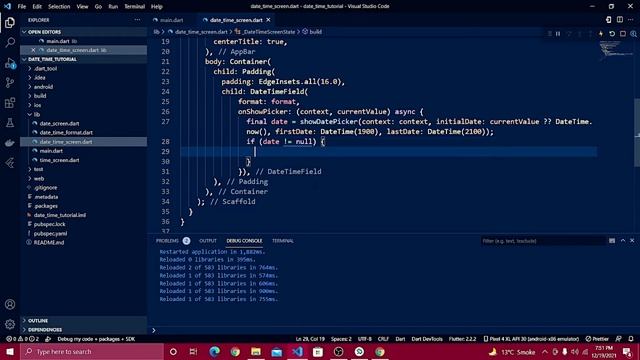
Task: Open File Explorer from the taskbar
Action: click(256, 351)
